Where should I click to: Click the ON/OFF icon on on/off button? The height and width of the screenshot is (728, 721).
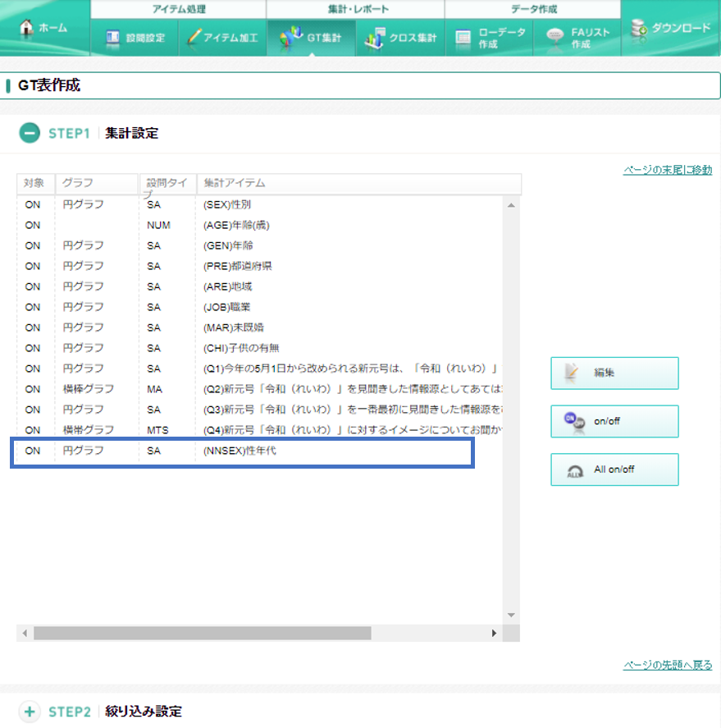coord(574,421)
